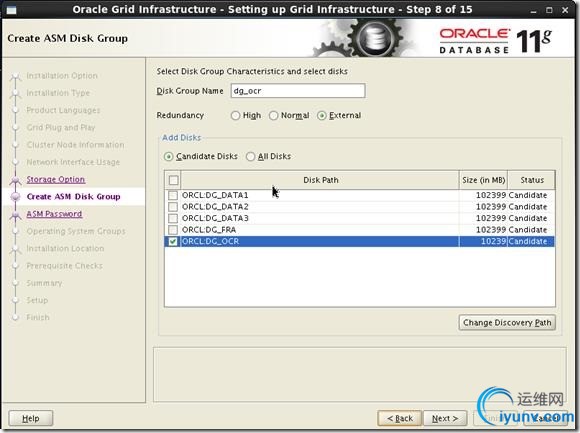Image resolution: width=580 pixels, height=433 pixels.
Task: Check the ORCL:DG_DATA1 disk checkbox
Action: tap(173, 195)
